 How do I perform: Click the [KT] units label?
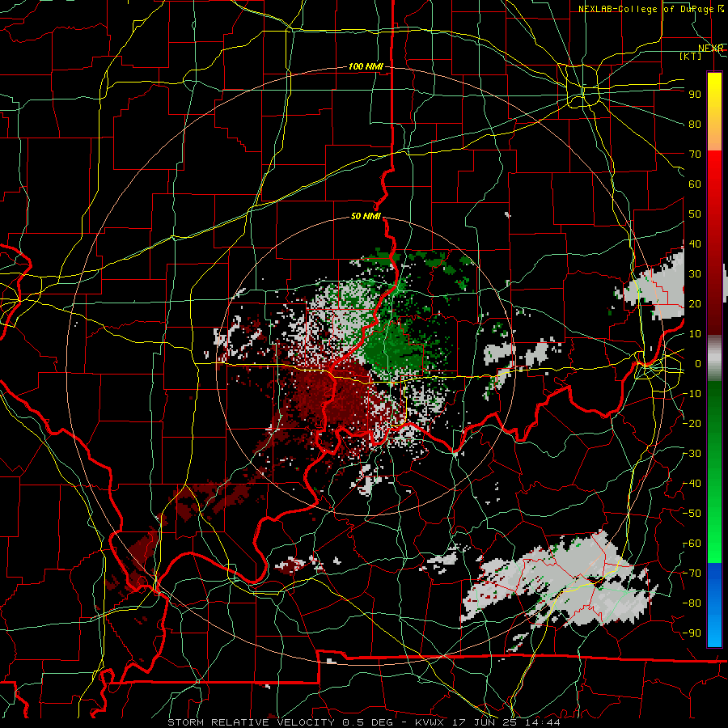(690, 56)
